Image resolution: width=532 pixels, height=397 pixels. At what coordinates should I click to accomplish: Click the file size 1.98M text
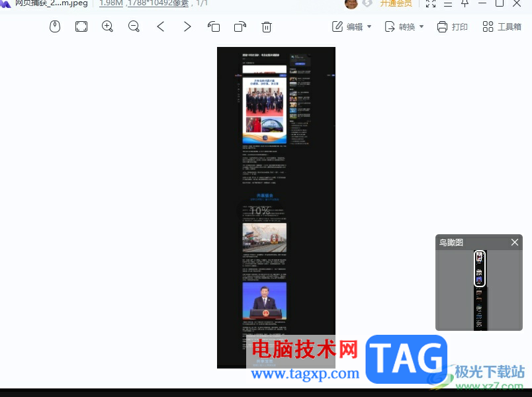tap(111, 3)
